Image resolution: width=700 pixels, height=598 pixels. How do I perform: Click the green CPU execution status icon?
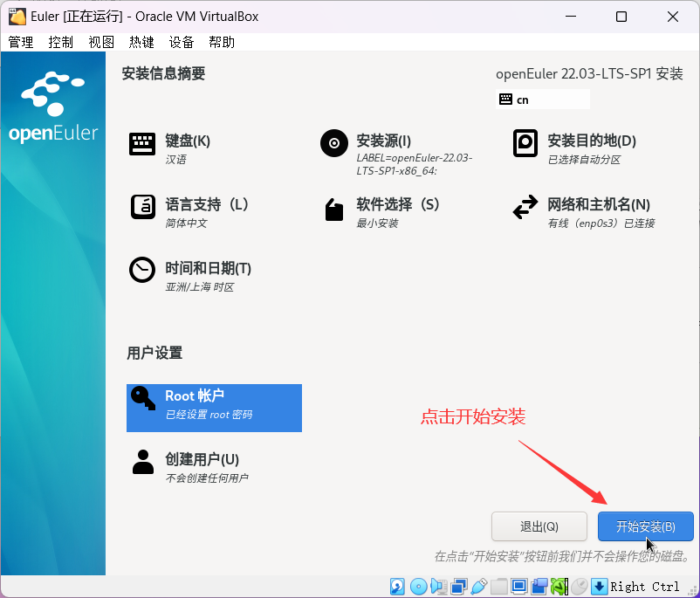click(x=559, y=587)
